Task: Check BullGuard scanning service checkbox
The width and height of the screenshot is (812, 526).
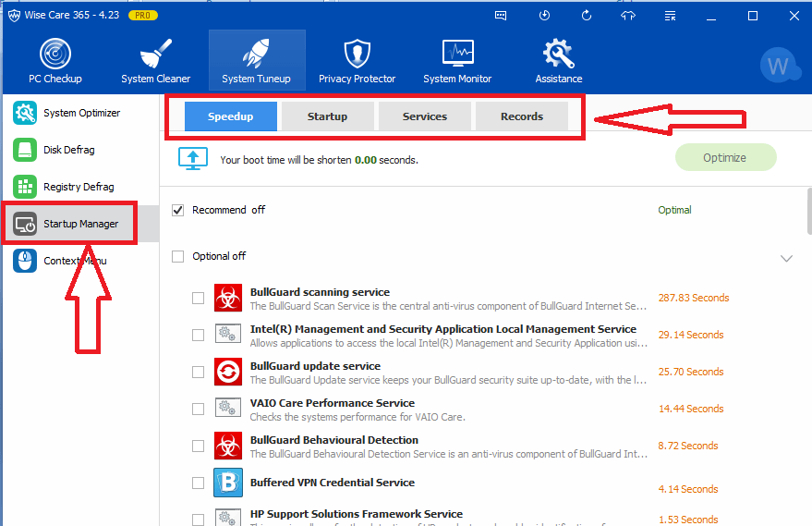Action: (x=198, y=298)
